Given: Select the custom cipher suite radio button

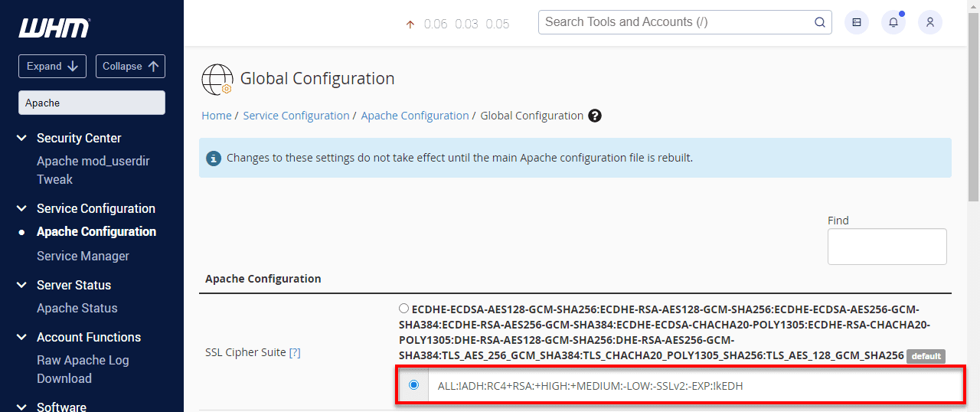Looking at the screenshot, I should coord(414,385).
